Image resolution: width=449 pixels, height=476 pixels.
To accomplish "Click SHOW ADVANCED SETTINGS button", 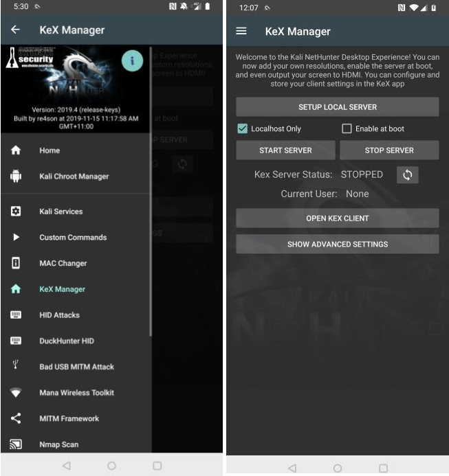I will (x=338, y=244).
